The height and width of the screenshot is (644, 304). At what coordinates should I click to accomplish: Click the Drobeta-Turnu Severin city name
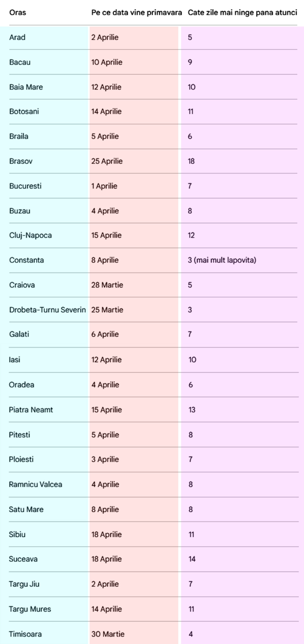point(48,310)
